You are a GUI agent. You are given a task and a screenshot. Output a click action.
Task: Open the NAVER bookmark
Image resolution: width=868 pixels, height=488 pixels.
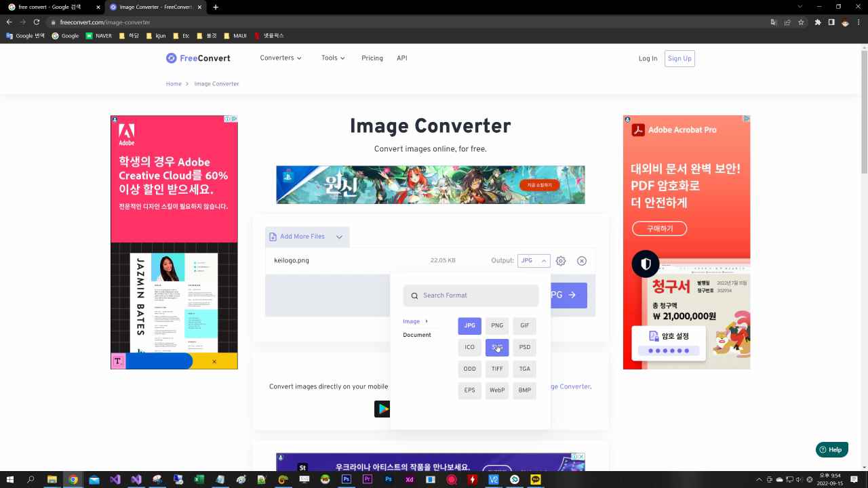99,35
